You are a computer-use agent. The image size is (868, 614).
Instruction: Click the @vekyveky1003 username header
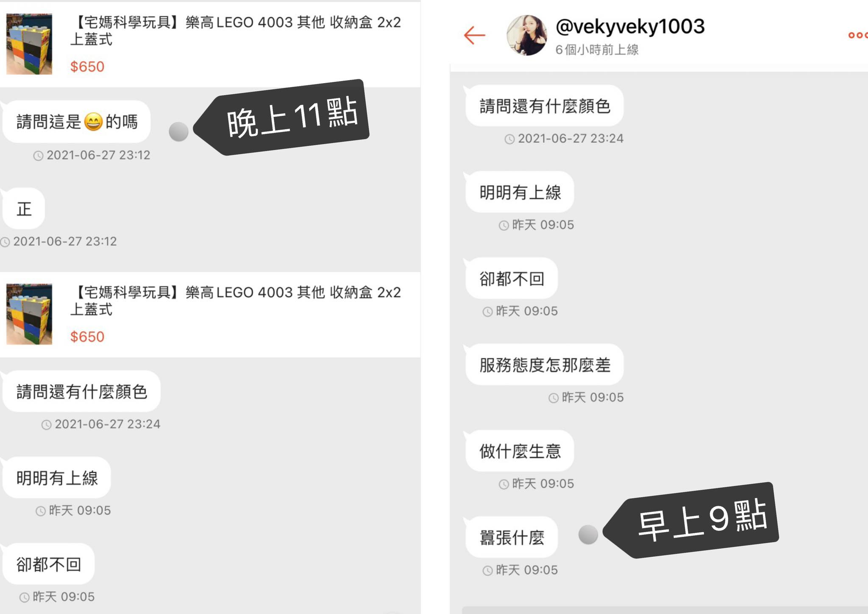point(630,26)
